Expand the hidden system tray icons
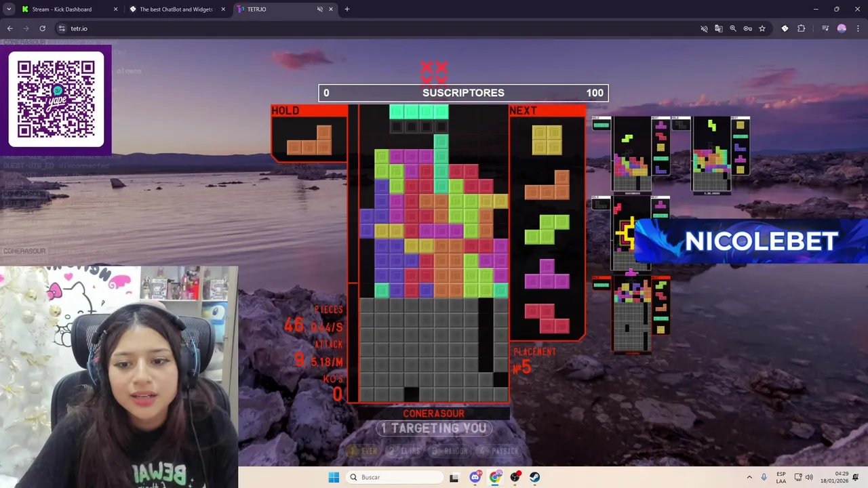Image resolution: width=868 pixels, height=488 pixels. point(749,477)
